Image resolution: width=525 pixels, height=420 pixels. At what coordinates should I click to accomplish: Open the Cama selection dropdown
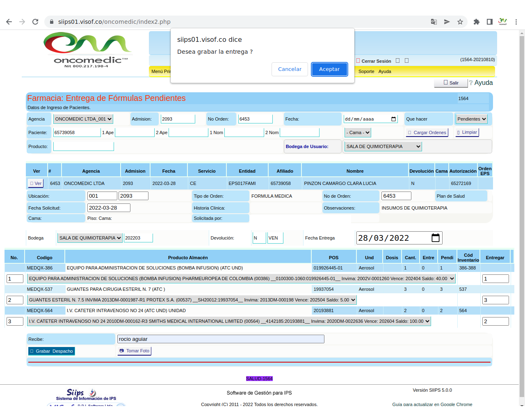point(358,132)
